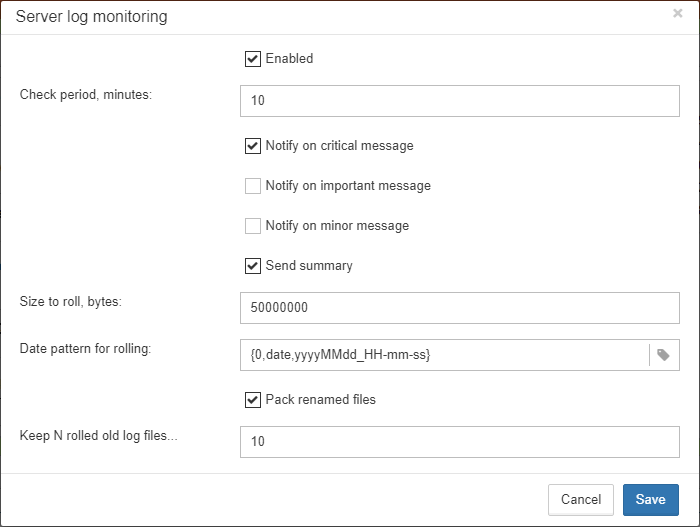Click the Keep N rolled old log files field
The height and width of the screenshot is (527, 700).
[460, 442]
